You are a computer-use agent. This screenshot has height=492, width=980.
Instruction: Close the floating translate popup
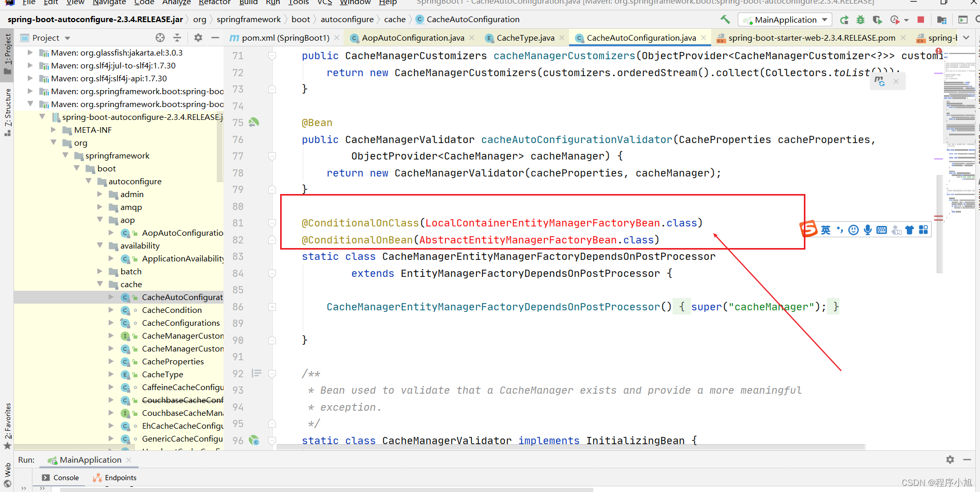coord(896,81)
